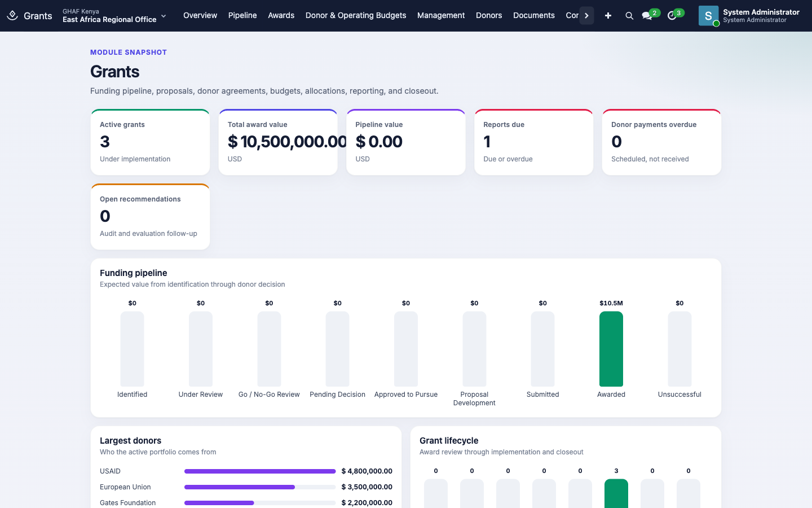Click the System Administrator avatar
Viewport: 812px width, 508px height.
click(708, 16)
